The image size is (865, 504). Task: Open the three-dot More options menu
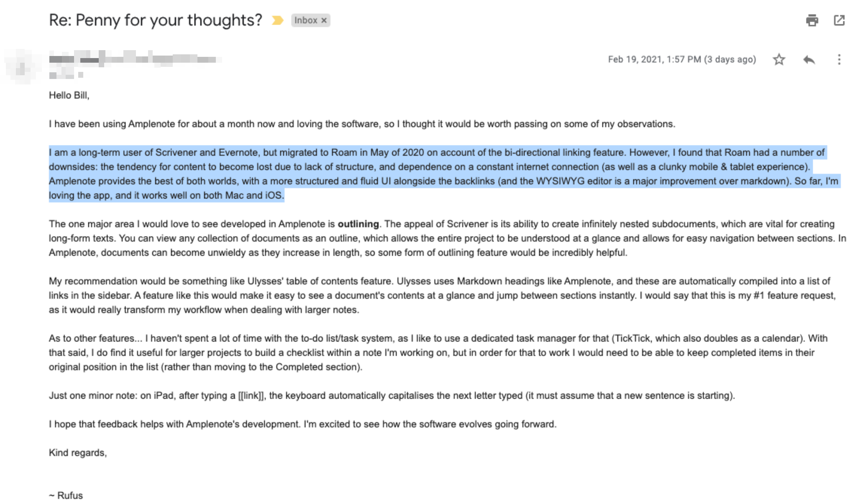click(839, 59)
